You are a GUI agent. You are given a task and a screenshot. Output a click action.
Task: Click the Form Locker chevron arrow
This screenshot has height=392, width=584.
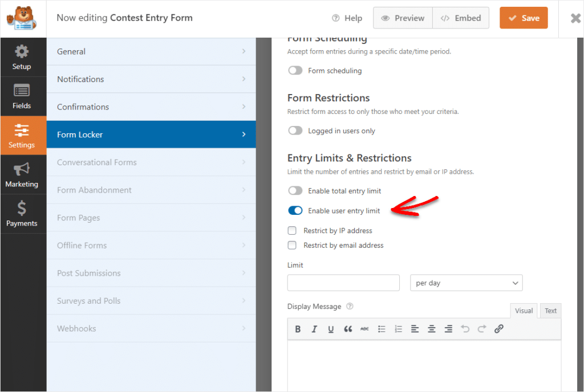click(x=244, y=134)
